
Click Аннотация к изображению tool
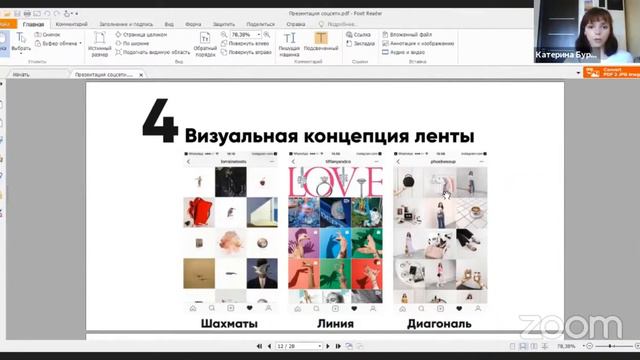click(x=418, y=43)
